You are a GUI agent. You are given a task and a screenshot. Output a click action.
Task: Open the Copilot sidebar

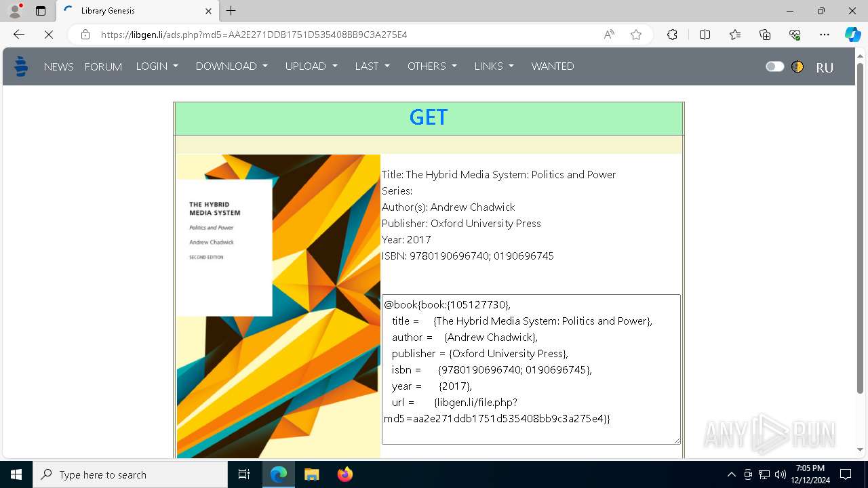click(x=852, y=35)
